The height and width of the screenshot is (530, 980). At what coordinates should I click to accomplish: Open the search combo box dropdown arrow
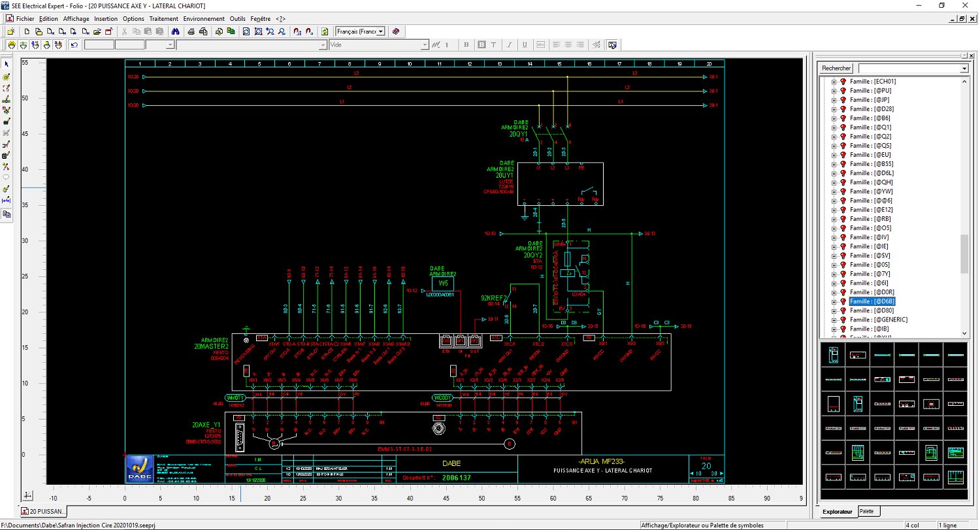click(964, 68)
